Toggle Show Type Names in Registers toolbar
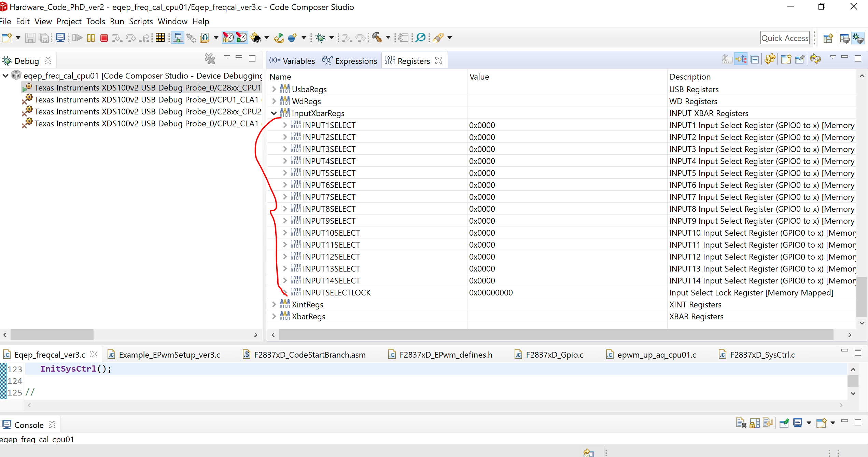 pos(727,59)
